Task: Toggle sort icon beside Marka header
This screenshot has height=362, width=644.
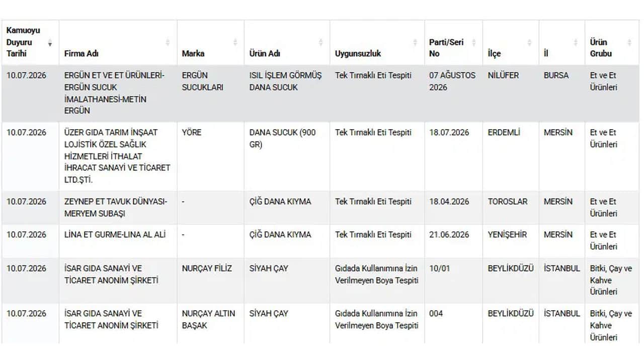Action: (x=235, y=43)
